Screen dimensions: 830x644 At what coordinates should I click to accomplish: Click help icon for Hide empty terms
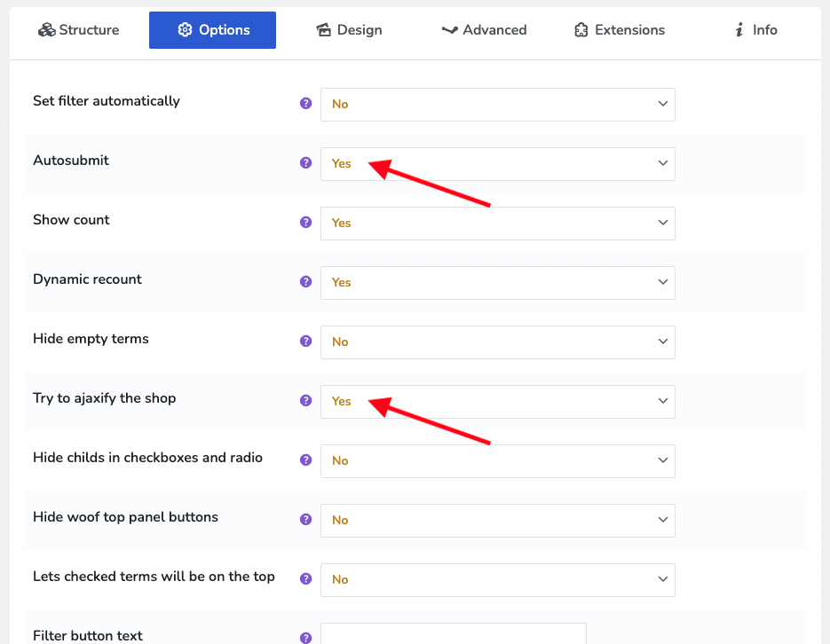click(x=305, y=341)
